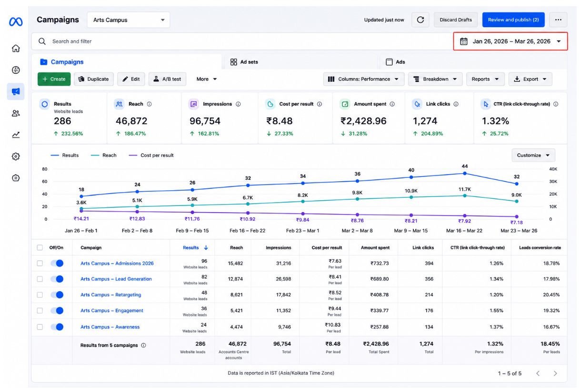Click the Amount spent info icon

pos(392,104)
